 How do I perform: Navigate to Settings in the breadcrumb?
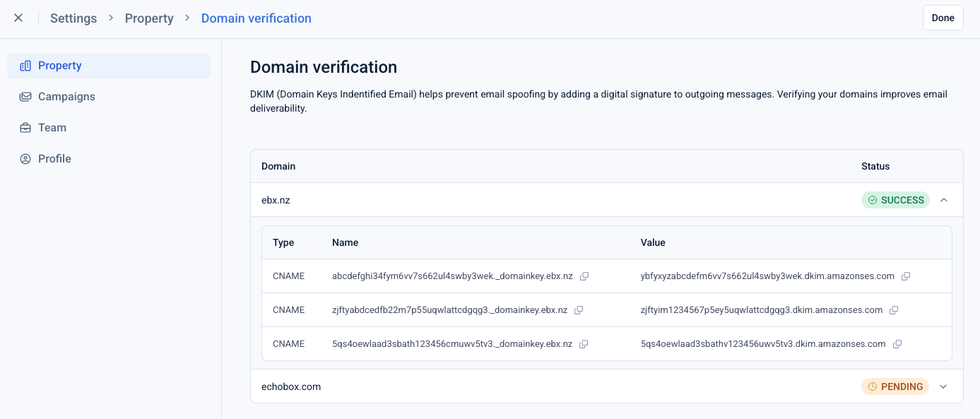(x=73, y=18)
